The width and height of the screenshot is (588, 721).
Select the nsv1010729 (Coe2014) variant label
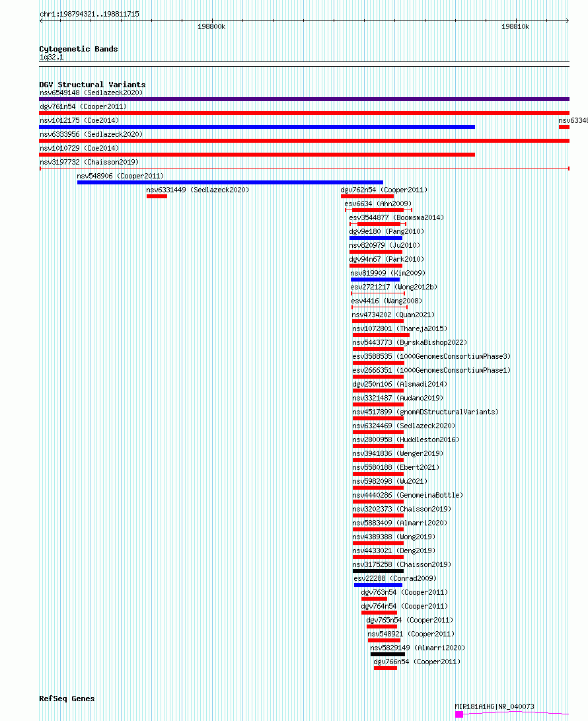click(x=79, y=148)
